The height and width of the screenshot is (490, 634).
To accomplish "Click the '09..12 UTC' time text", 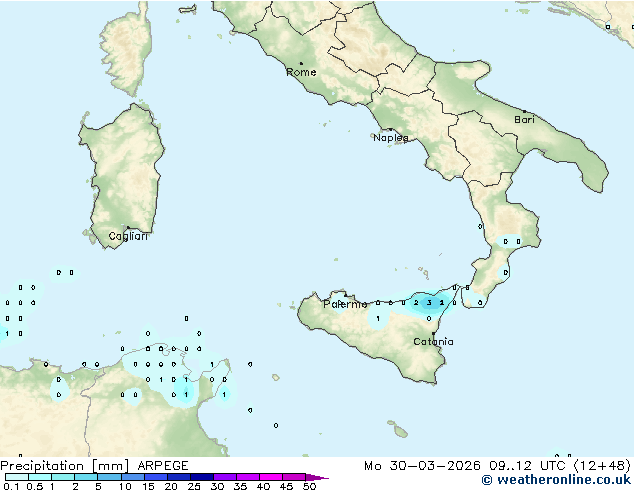I will [527, 466].
